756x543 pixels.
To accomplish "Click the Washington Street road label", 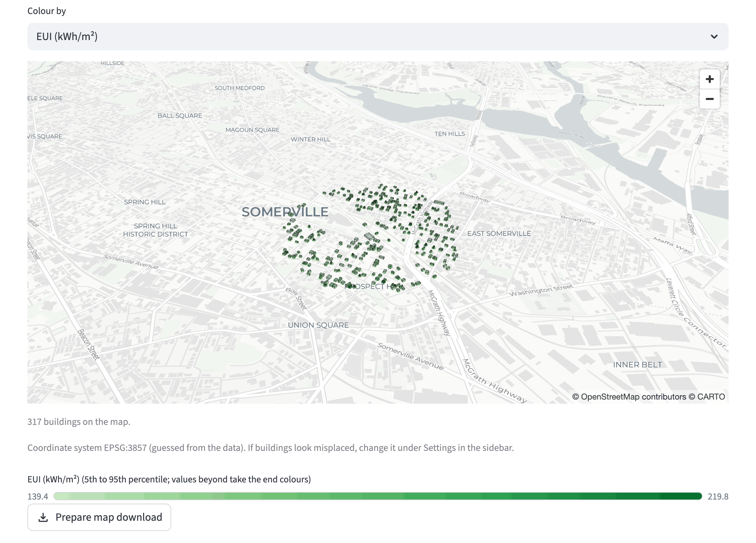I will (541, 290).
